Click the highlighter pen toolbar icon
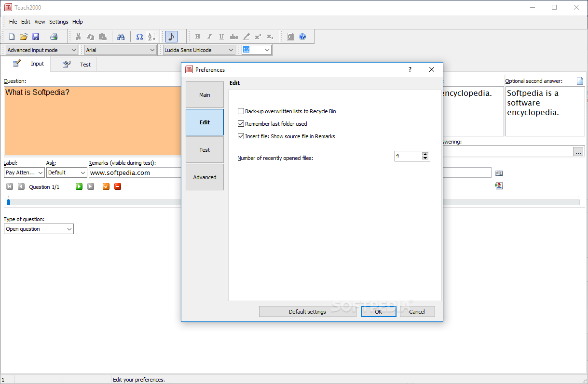The width and height of the screenshot is (588, 384). (x=246, y=37)
